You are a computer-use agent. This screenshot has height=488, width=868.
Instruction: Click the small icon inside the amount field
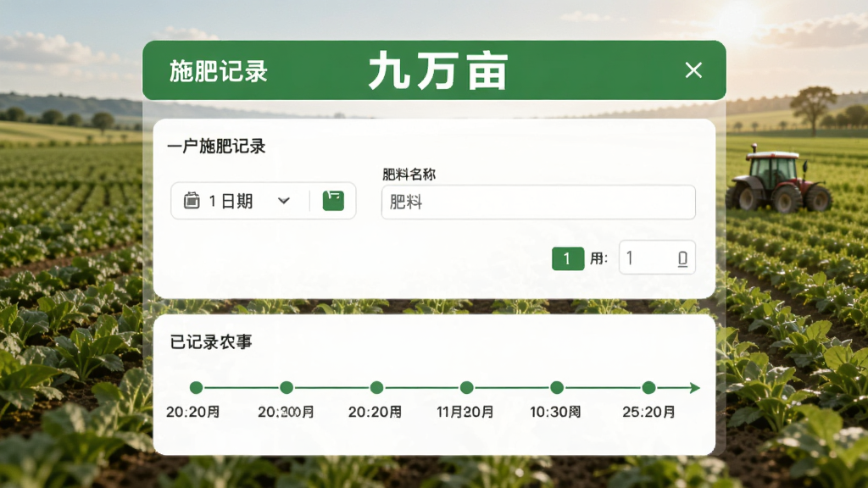(682, 258)
